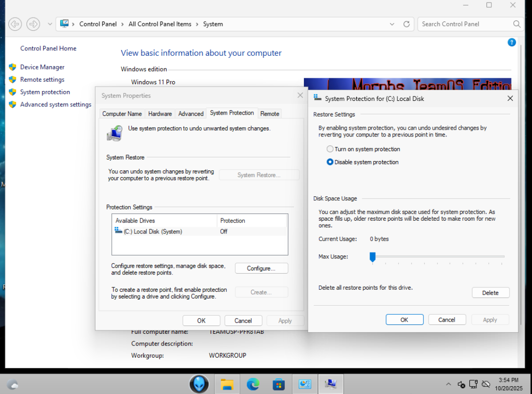This screenshot has height=394, width=532.
Task: Select the System Protection tab
Action: [x=231, y=113]
